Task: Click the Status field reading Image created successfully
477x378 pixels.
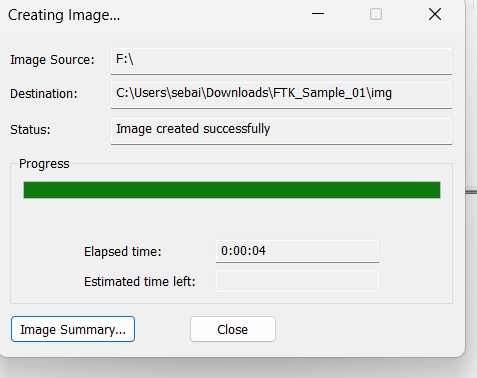Action: pos(281,131)
